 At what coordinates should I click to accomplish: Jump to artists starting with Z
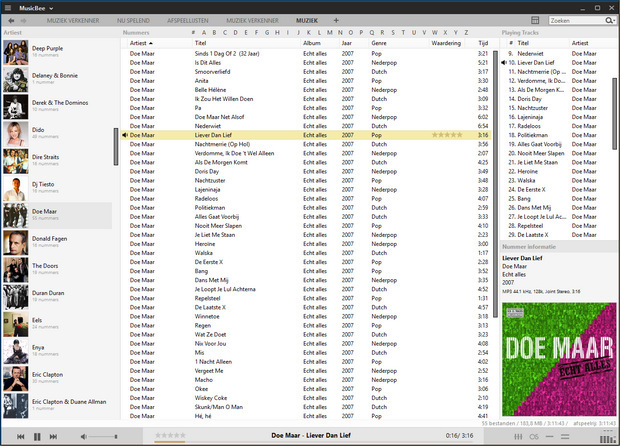pyautogui.click(x=466, y=32)
